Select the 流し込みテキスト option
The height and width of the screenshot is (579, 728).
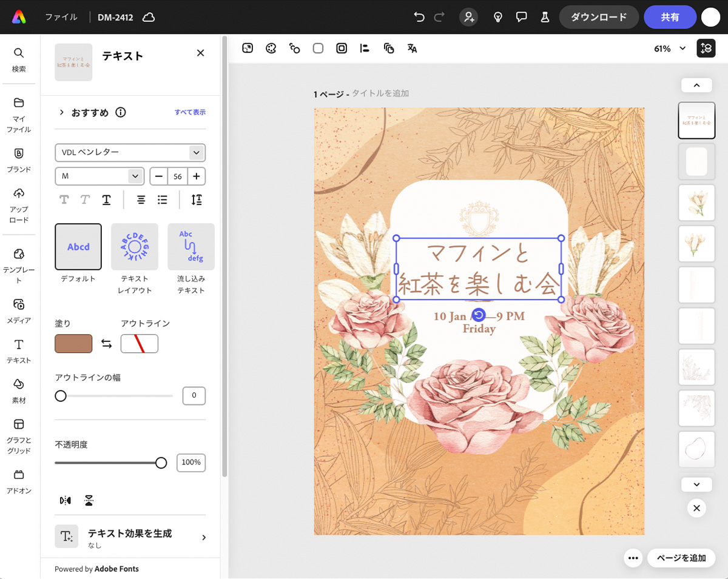(191, 246)
